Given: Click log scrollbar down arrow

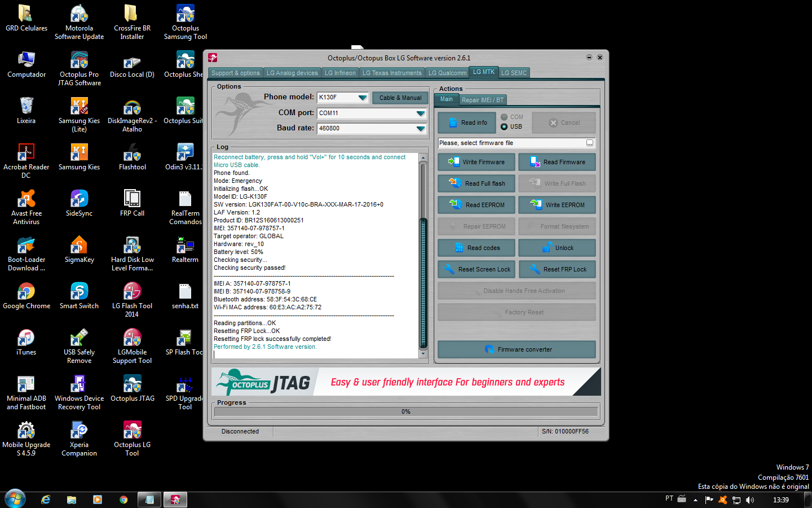Looking at the screenshot, I should click(423, 354).
